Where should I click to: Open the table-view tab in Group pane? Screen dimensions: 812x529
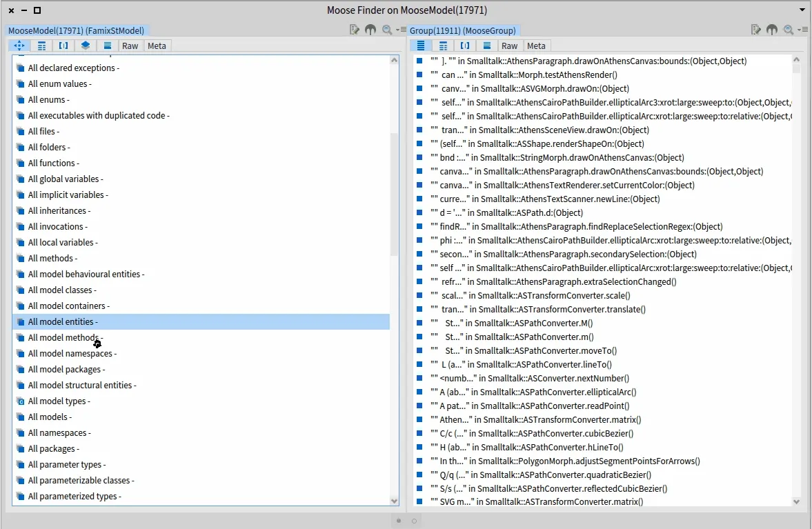443,46
